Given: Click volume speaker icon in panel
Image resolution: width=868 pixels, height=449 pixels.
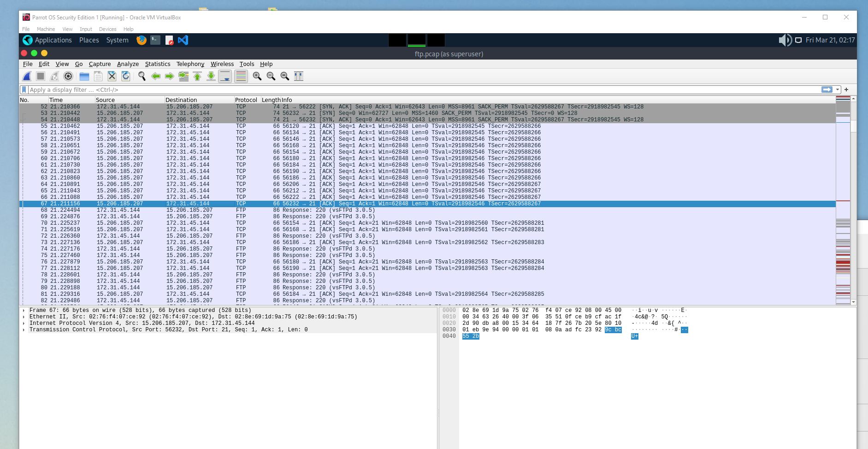Looking at the screenshot, I should click(x=785, y=40).
